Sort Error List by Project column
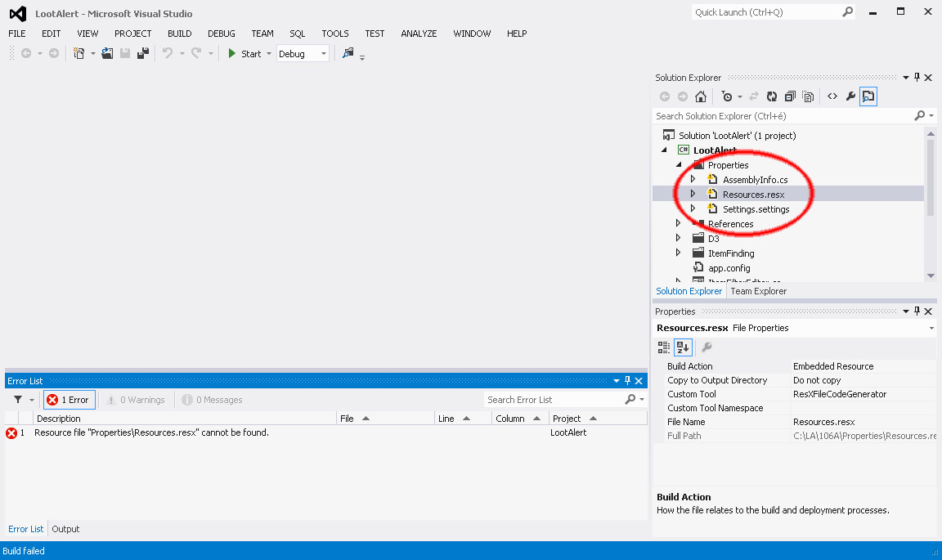Screen dimensions: 942x560 coord(598,419)
